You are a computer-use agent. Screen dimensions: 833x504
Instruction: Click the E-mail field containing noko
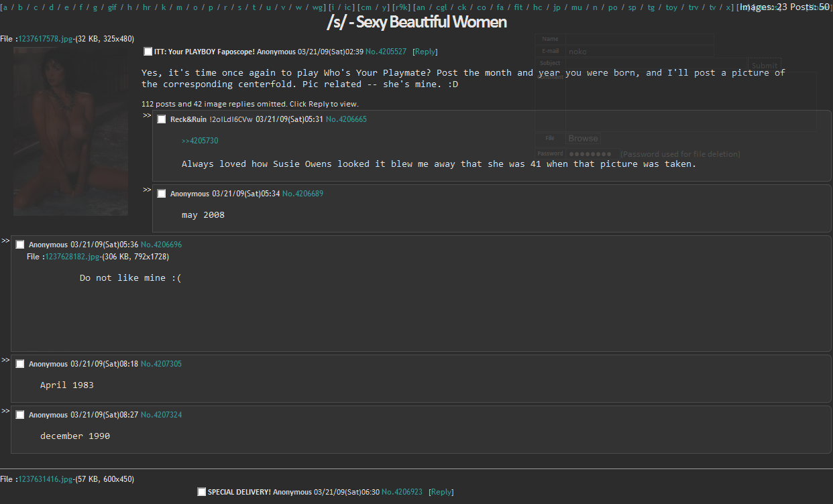[x=637, y=51]
